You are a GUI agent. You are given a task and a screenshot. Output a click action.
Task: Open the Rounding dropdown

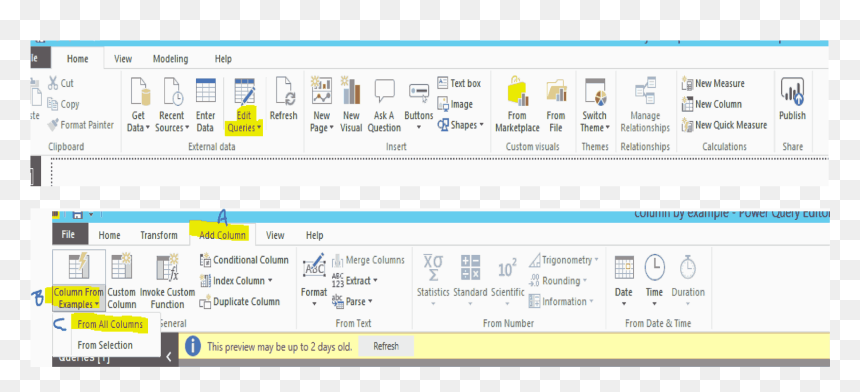[x=557, y=281]
